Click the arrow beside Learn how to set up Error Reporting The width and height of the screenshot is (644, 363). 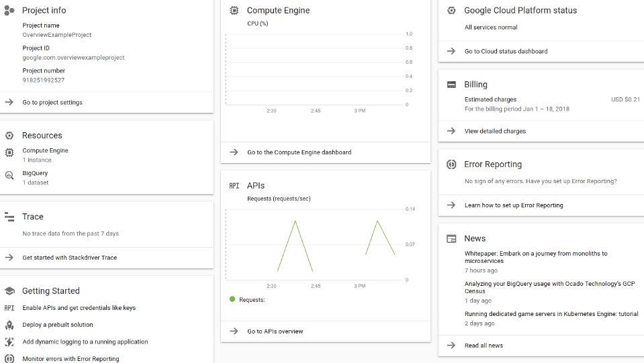click(x=451, y=205)
